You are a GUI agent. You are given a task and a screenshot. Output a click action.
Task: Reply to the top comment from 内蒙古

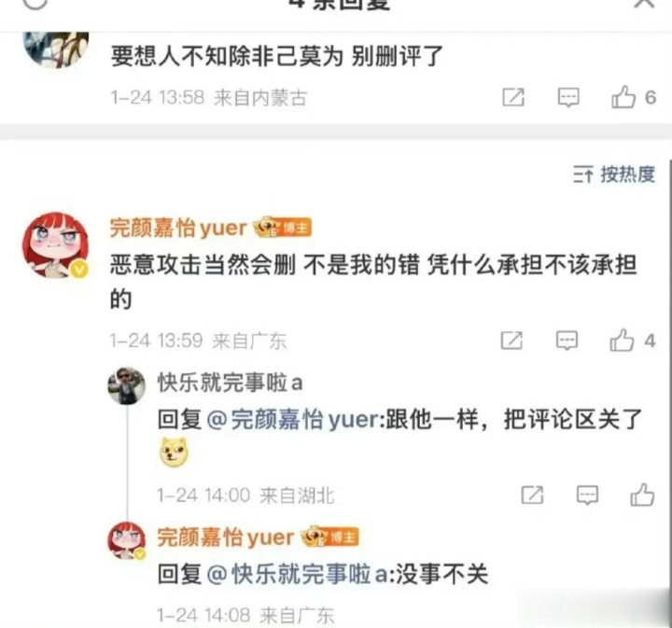click(568, 97)
